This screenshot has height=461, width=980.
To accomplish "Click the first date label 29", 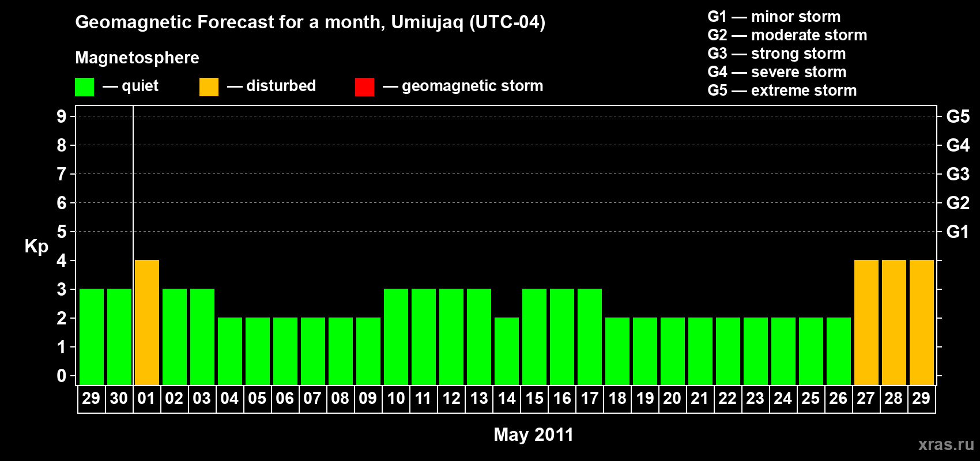I will (91, 398).
